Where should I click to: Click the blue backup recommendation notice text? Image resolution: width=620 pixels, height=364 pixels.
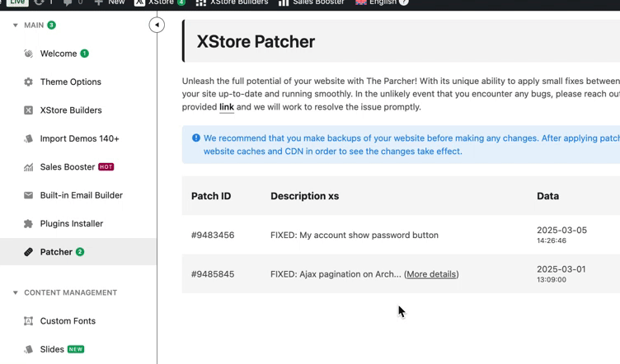pyautogui.click(x=411, y=144)
